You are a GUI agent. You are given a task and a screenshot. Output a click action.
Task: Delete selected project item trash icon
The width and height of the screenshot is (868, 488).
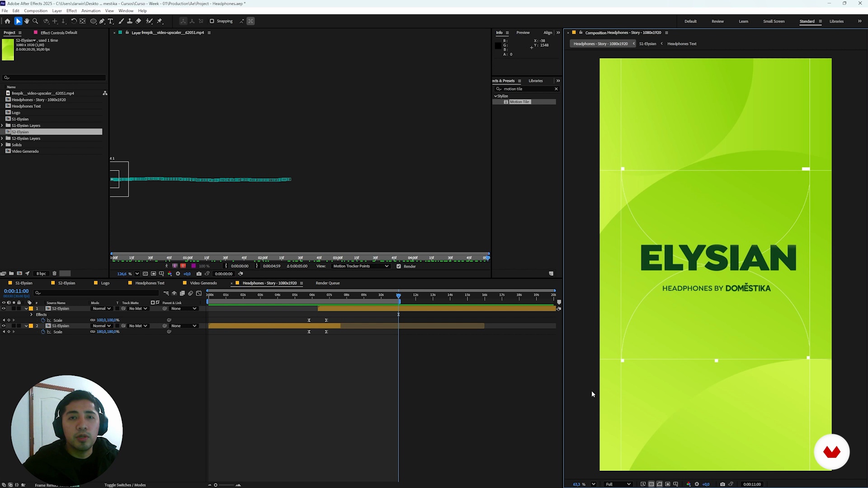[x=54, y=273]
